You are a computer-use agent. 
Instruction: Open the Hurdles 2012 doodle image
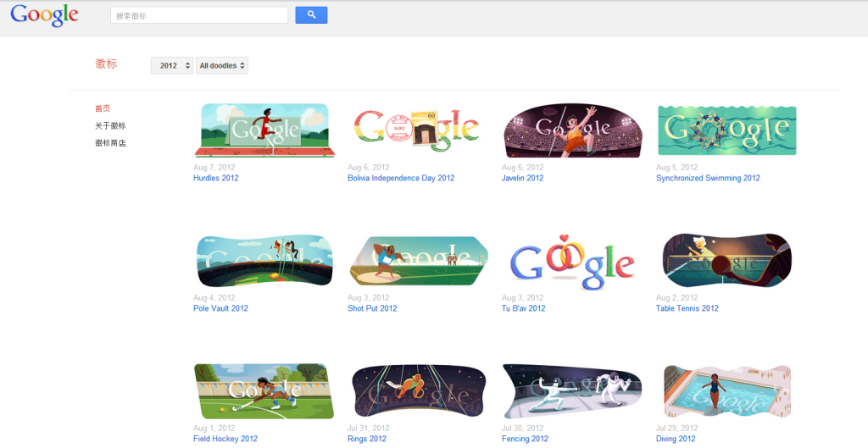point(264,130)
